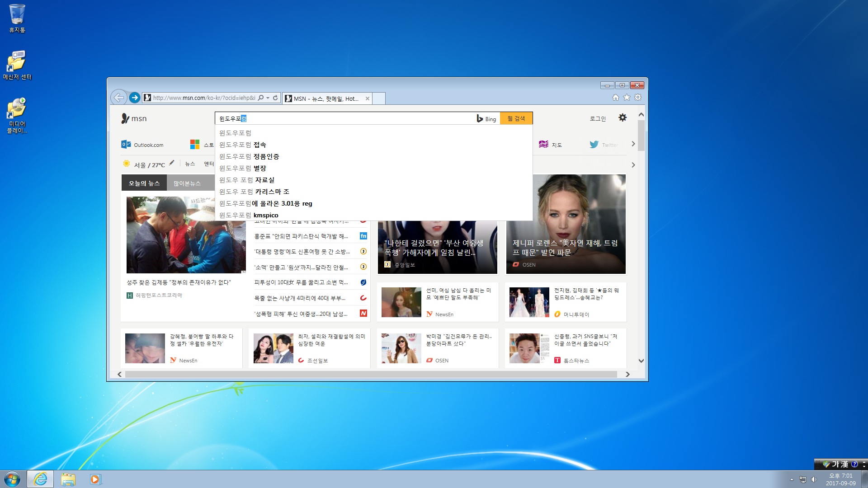868x488 pixels.
Task: Select suggestion 윈도우포럼 kmspico
Action: (x=374, y=215)
